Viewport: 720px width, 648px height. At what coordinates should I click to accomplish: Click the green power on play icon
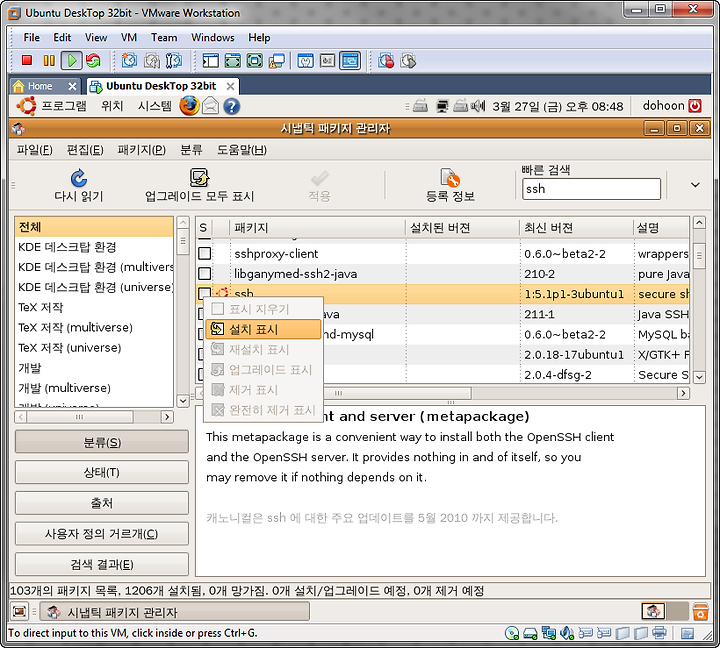[72, 60]
